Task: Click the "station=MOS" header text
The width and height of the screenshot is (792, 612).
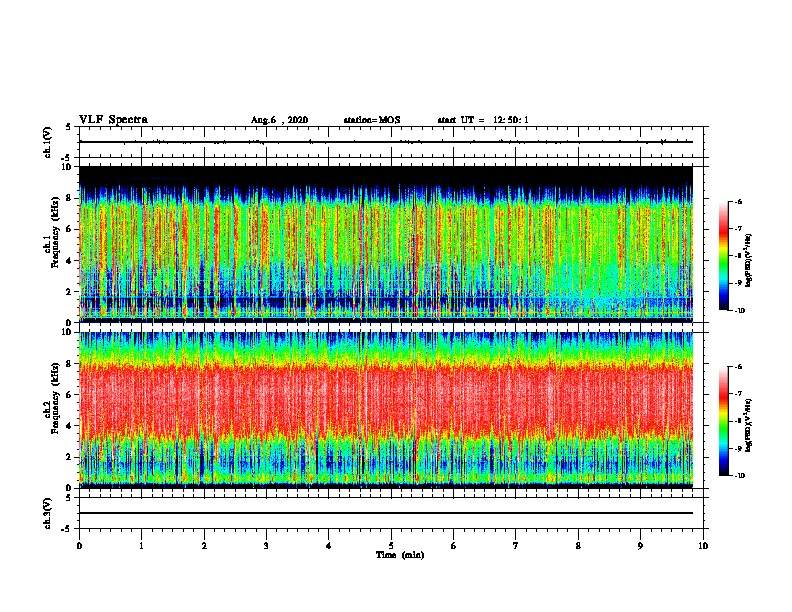Action: 372,120
